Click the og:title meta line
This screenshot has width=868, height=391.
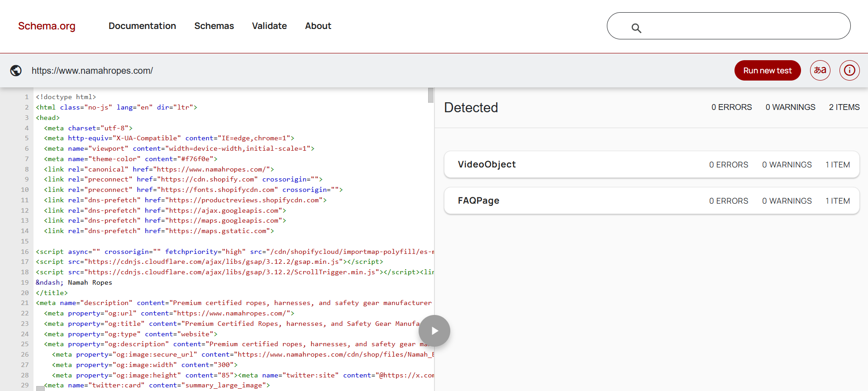(x=232, y=324)
